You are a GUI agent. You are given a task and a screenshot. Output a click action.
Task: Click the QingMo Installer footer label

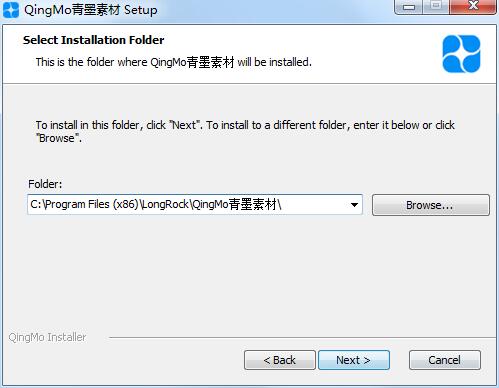coord(47,337)
